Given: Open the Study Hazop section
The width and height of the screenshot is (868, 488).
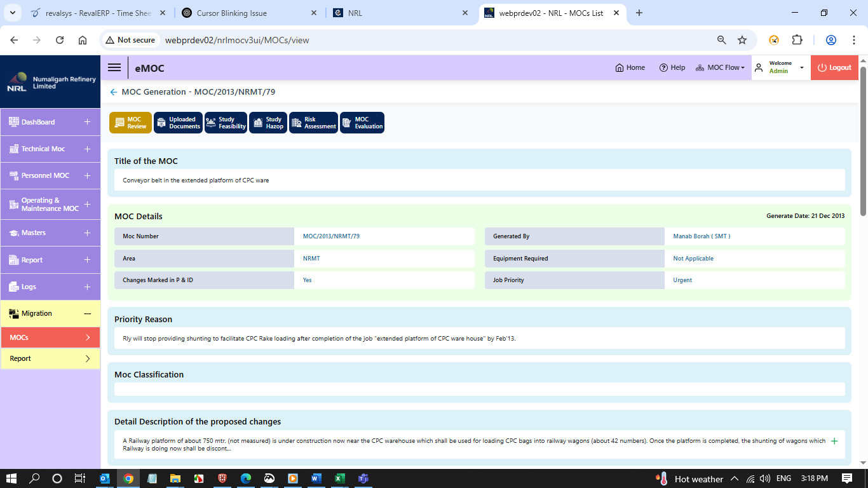Looking at the screenshot, I should [x=268, y=123].
